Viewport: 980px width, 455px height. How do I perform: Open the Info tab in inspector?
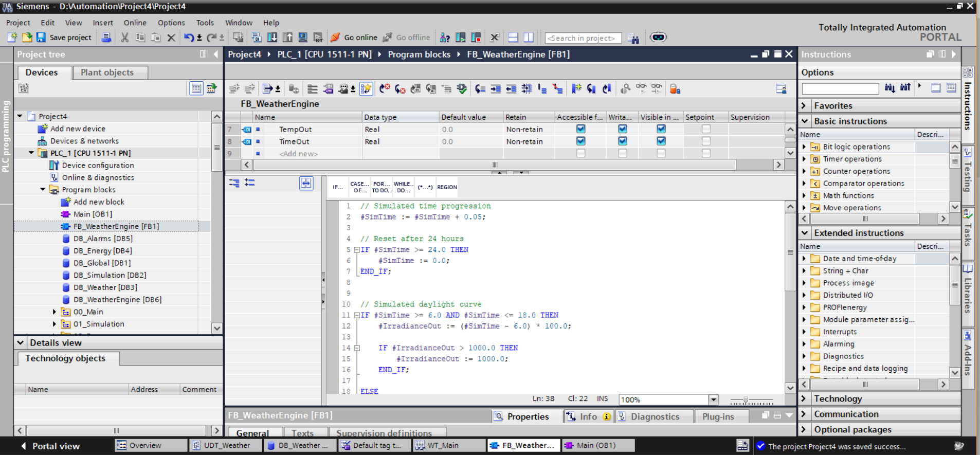pyautogui.click(x=589, y=416)
